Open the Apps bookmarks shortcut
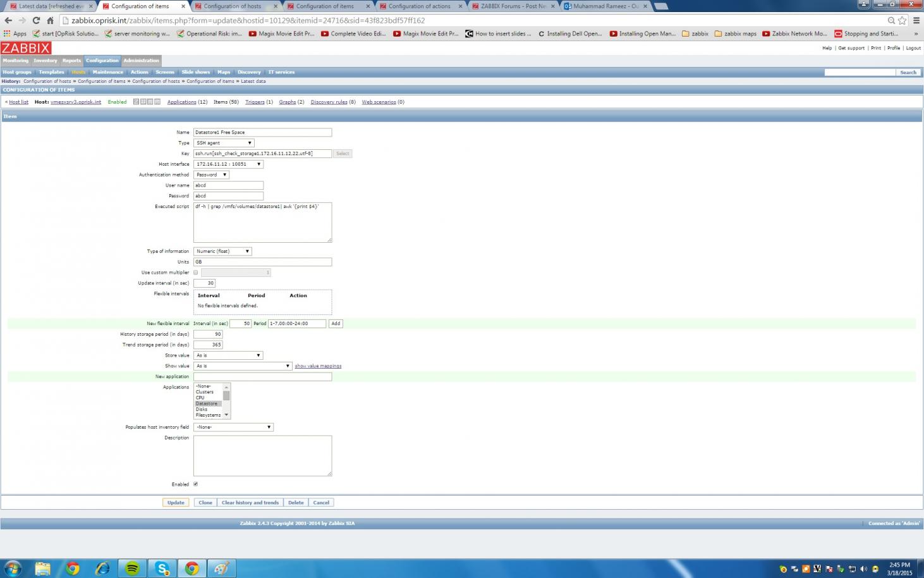Screen dimensions: 924x578 point(15,34)
